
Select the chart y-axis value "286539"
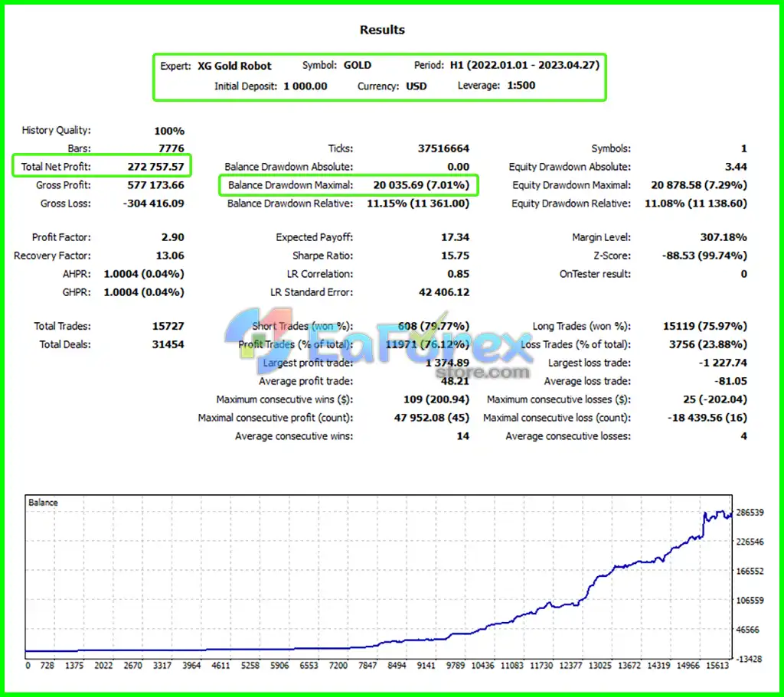750,513
